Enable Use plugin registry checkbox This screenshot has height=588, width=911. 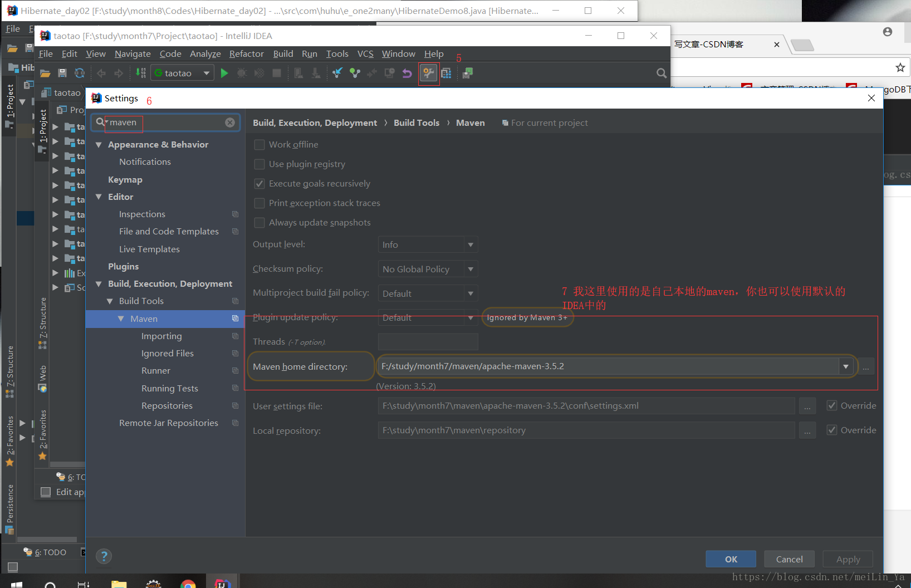[x=259, y=164]
